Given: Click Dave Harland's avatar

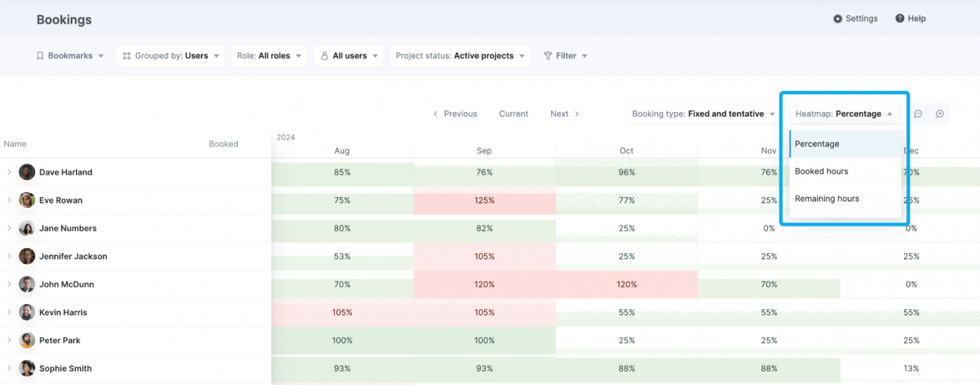Looking at the screenshot, I should [27, 172].
